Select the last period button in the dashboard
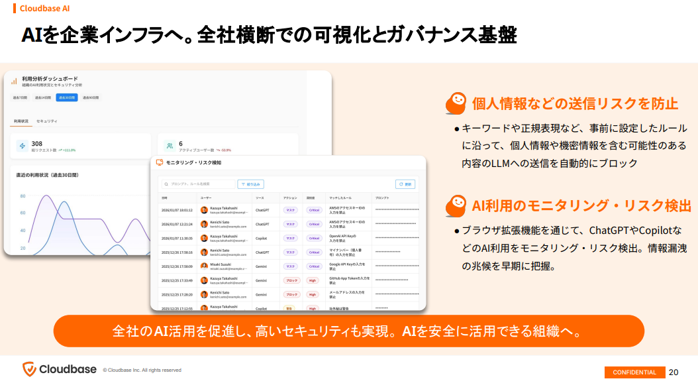The image size is (698, 389). 91,97
